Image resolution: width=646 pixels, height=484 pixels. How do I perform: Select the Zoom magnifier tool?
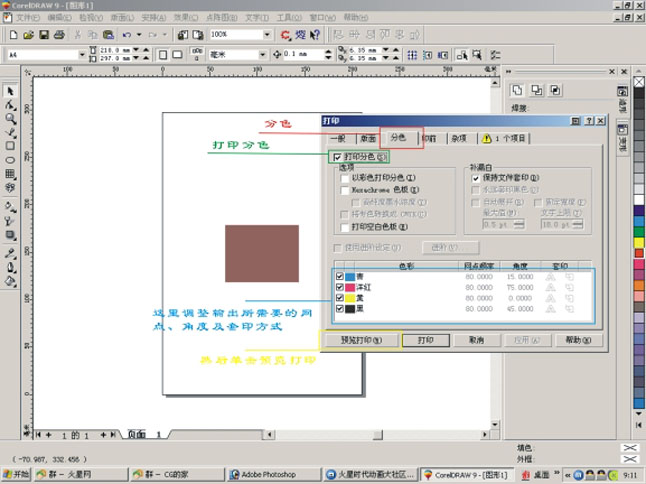(x=10, y=119)
